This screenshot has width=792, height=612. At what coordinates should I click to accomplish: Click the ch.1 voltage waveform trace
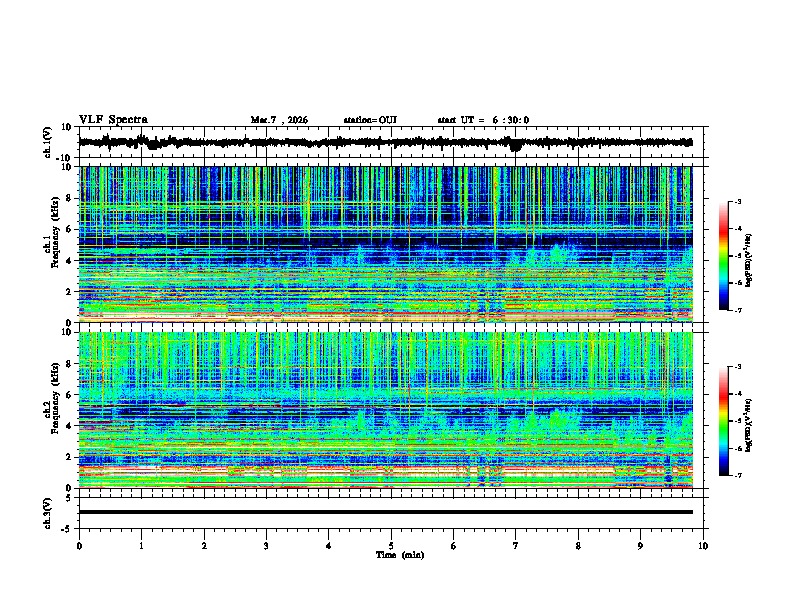[386, 143]
